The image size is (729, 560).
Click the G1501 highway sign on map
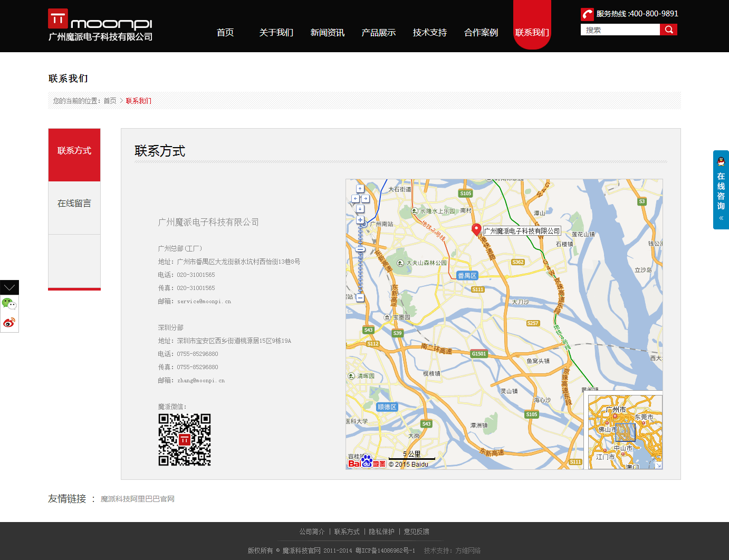tap(479, 354)
